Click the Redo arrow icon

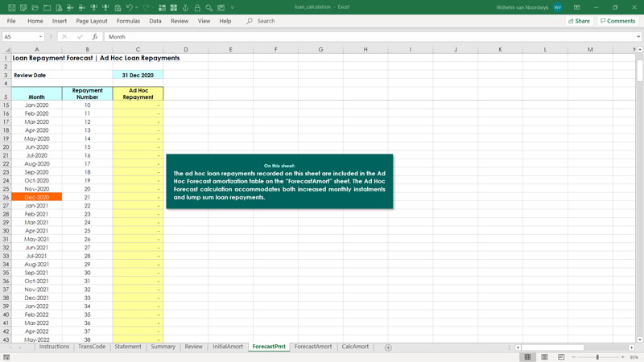tap(146, 7)
